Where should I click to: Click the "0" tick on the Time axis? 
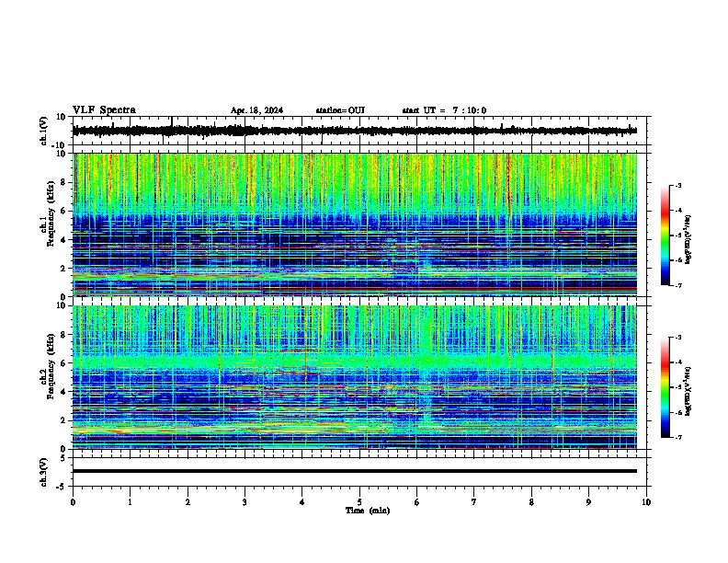click(x=73, y=502)
